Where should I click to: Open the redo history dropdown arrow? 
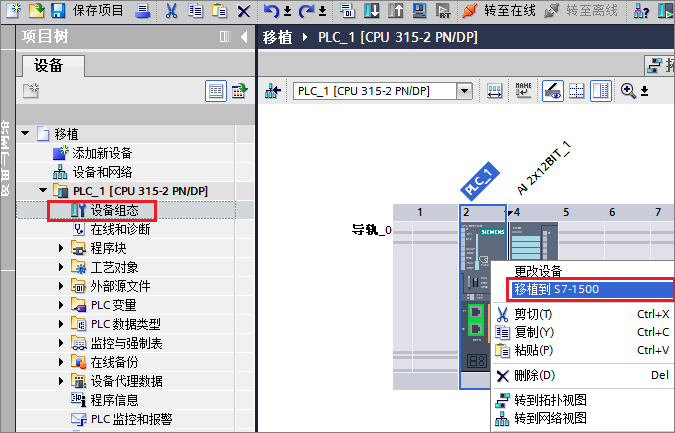[322, 11]
